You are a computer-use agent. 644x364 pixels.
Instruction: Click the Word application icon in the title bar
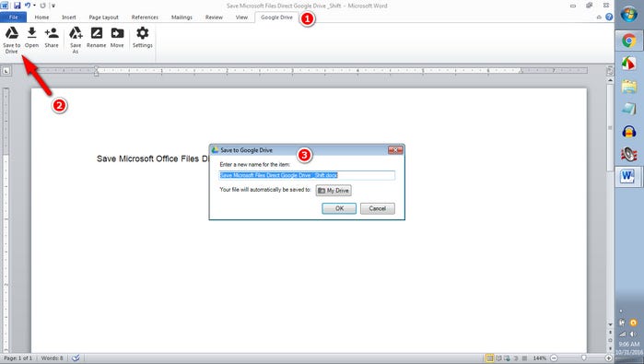pyautogui.click(x=5, y=6)
